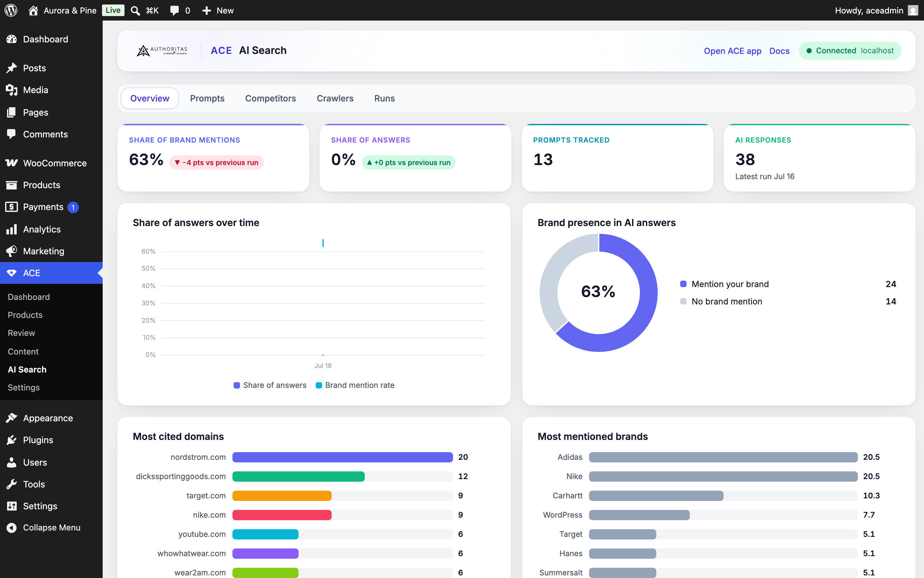Image resolution: width=924 pixels, height=578 pixels.
Task: Select the AI Search submenu item
Action: tap(27, 369)
